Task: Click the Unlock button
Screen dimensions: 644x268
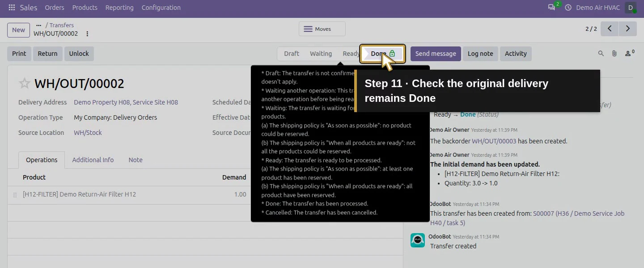Action: click(x=79, y=54)
